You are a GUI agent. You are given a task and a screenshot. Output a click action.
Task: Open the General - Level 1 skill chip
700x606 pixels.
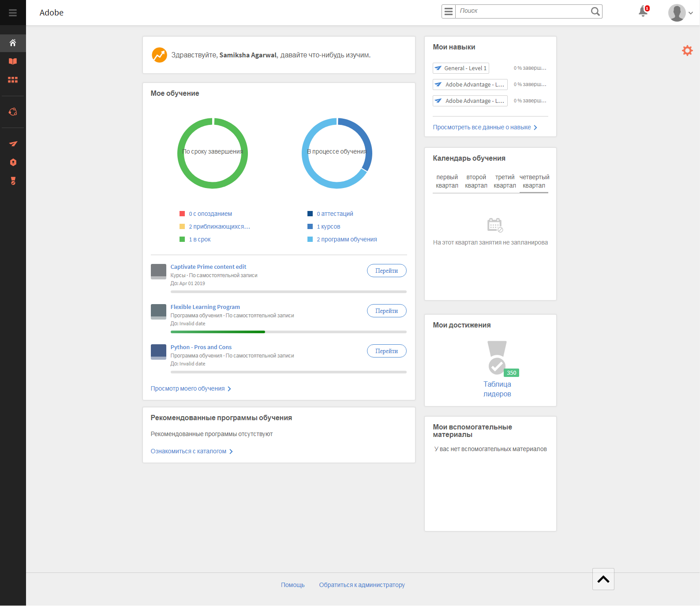pos(461,68)
